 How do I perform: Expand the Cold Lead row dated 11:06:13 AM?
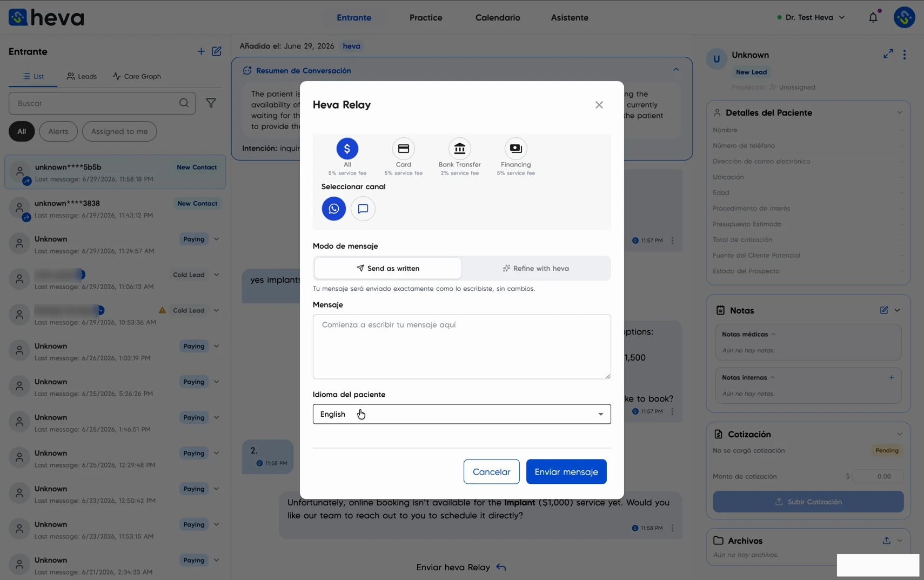click(x=216, y=275)
